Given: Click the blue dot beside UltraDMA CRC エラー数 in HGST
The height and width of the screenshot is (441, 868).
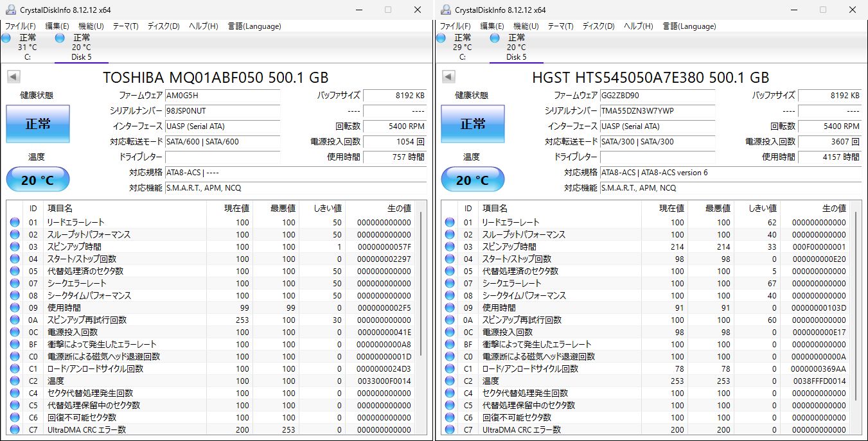Looking at the screenshot, I should point(449,429).
